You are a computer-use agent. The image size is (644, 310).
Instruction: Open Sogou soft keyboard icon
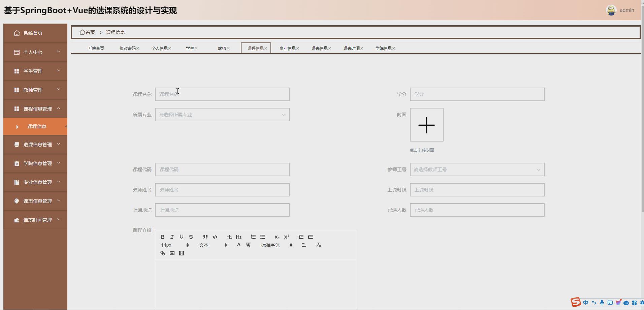click(610, 303)
